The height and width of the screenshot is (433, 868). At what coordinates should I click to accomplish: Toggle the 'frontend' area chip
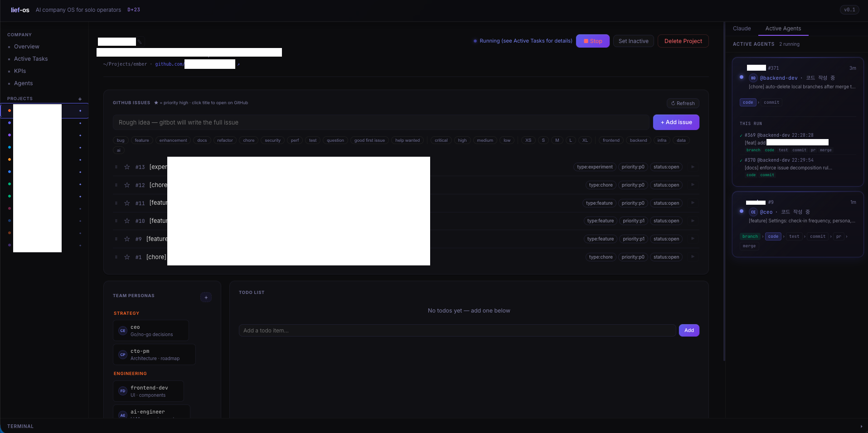click(611, 140)
